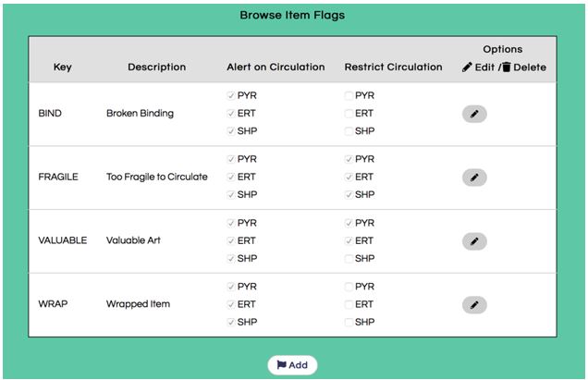The image size is (588, 380).
Task: Click the Restrict Circulation column header
Action: 393,67
